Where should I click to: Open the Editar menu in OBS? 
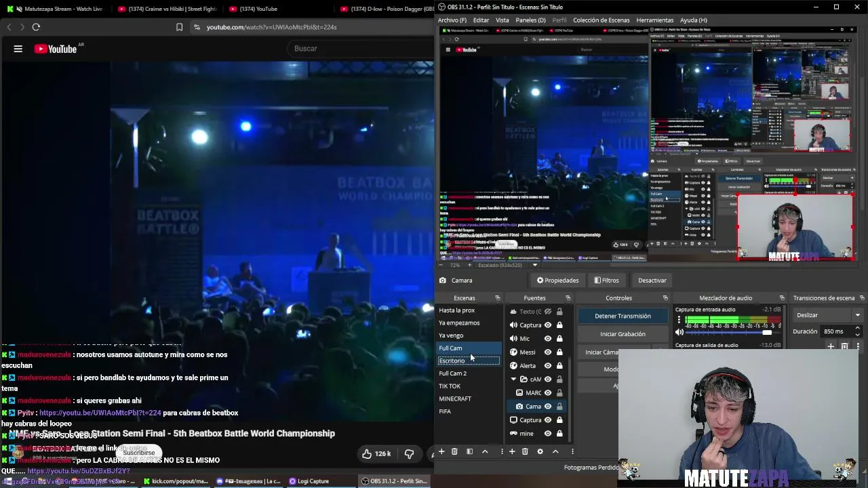[481, 20]
